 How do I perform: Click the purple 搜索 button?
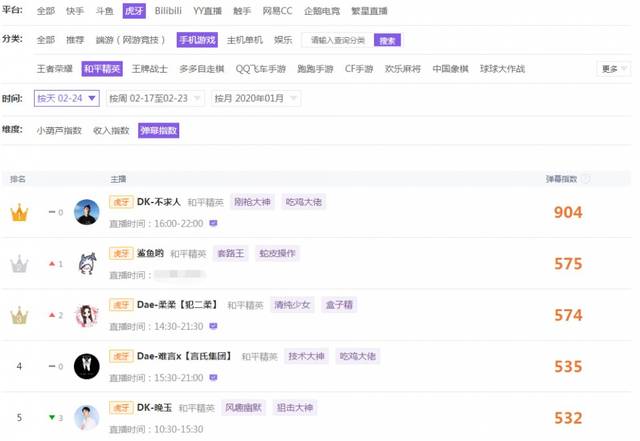pyautogui.click(x=387, y=40)
